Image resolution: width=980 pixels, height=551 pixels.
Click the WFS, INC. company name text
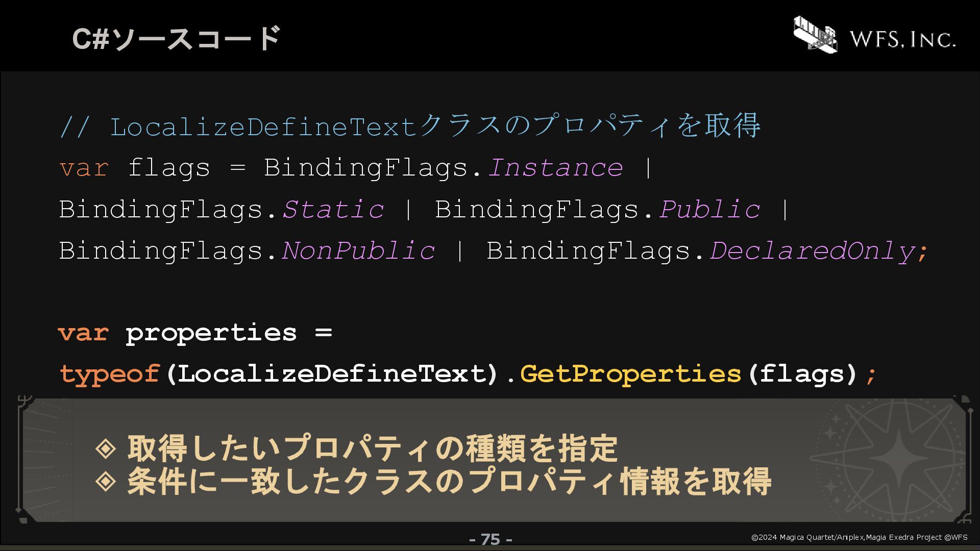pyautogui.click(x=902, y=39)
